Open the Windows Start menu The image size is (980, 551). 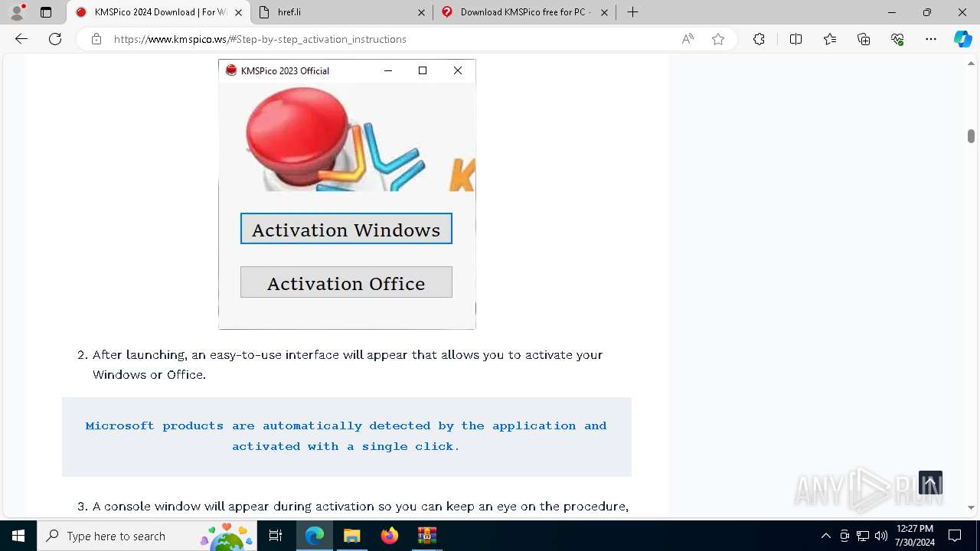tap(18, 536)
